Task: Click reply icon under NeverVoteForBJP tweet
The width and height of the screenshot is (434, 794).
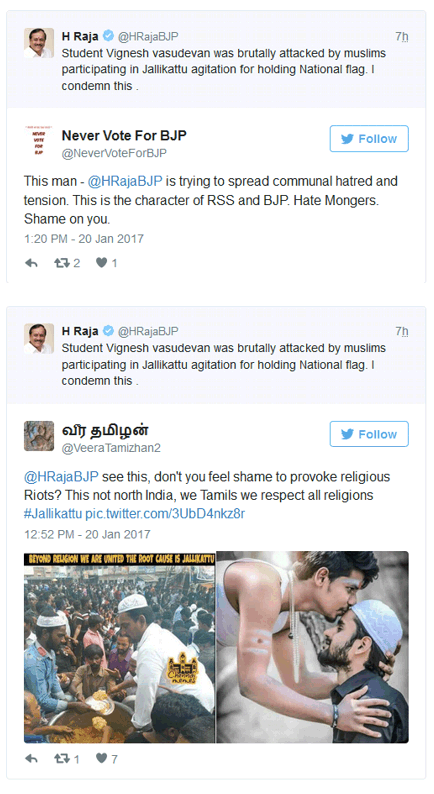Action: coord(31,263)
